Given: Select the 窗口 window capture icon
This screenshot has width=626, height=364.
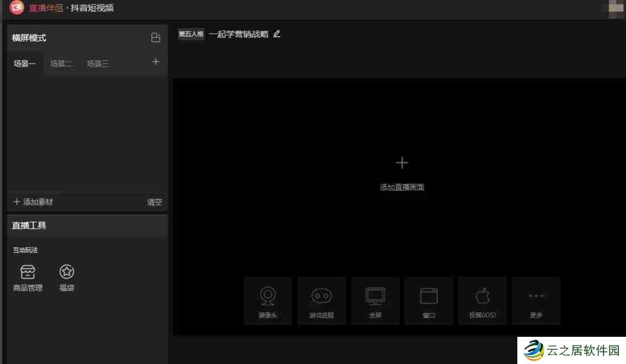Looking at the screenshot, I should 429,300.
